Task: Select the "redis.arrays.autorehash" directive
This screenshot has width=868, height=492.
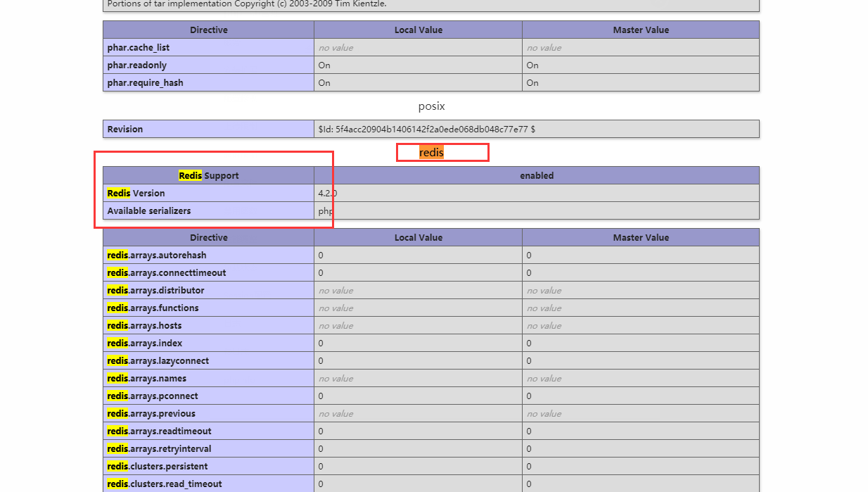Action: tap(156, 256)
